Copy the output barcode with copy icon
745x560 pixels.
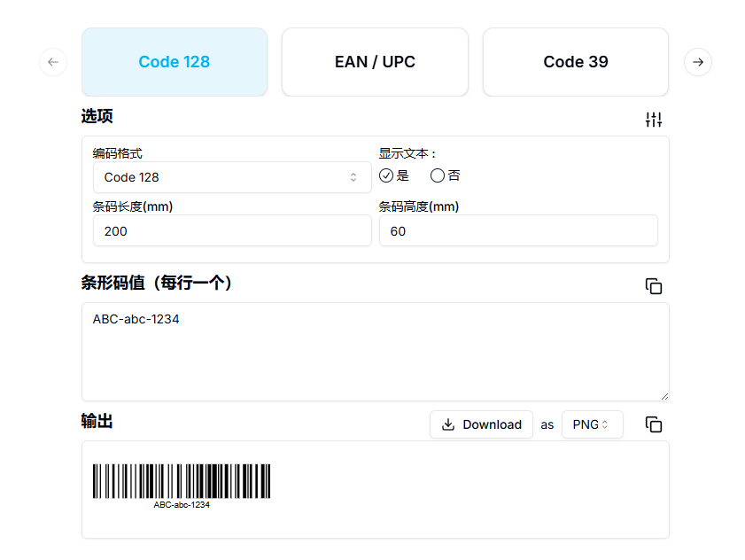point(654,424)
